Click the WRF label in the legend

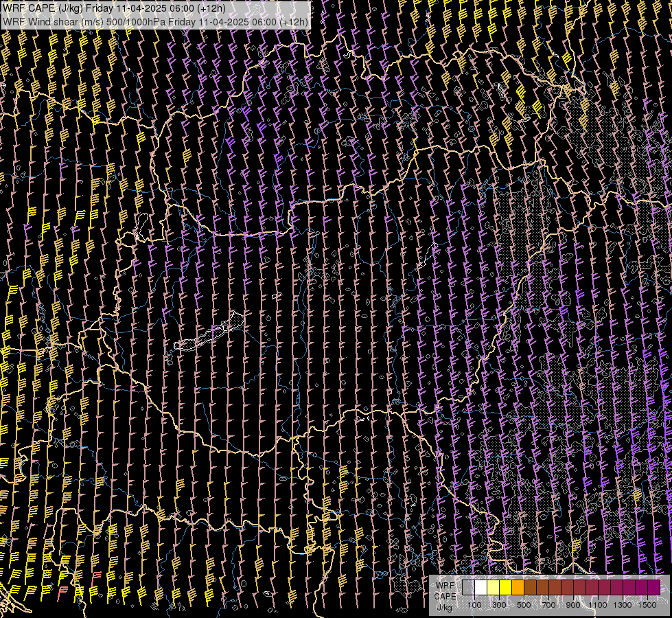pyautogui.click(x=445, y=586)
